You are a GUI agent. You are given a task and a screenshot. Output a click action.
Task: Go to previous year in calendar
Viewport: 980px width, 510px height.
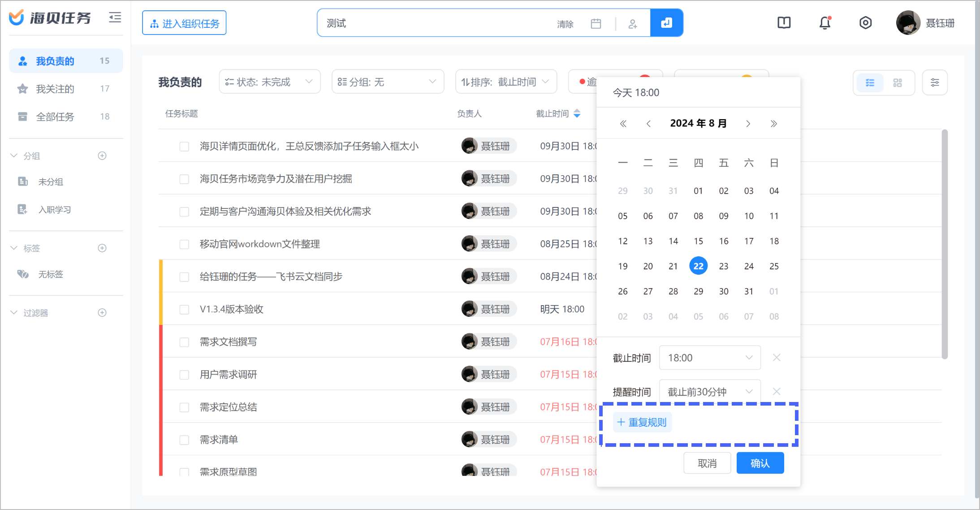[623, 124]
